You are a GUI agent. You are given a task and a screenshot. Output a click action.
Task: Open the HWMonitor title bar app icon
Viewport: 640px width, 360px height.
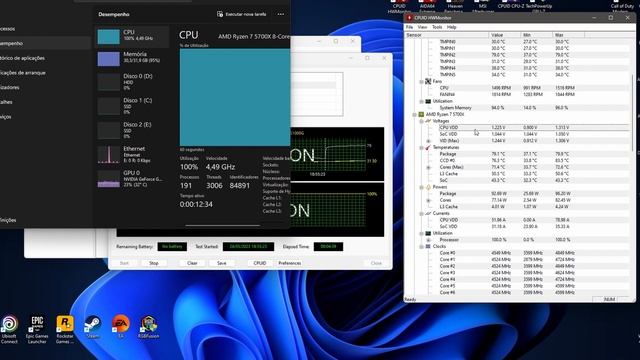pos(409,18)
